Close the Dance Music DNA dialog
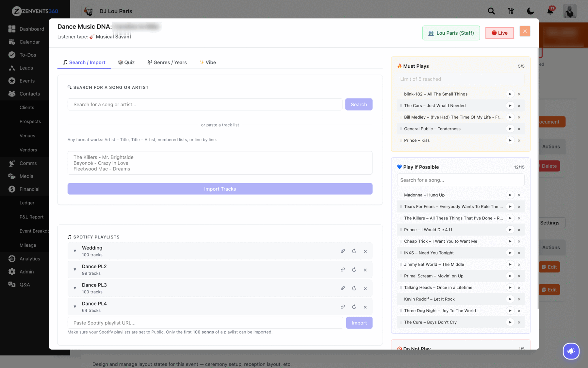This screenshot has width=588, height=368. [525, 31]
